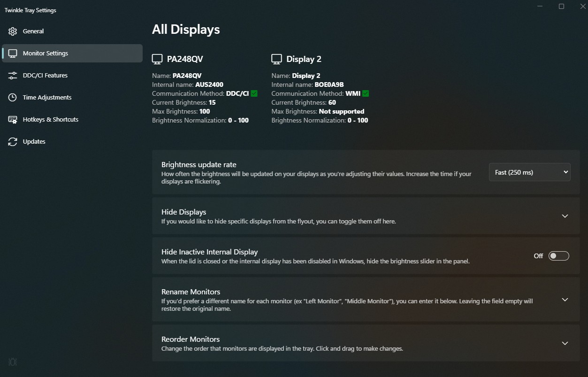The height and width of the screenshot is (377, 588).
Task: Minimize the Twinkle Tray Settings window
Action: tap(539, 7)
